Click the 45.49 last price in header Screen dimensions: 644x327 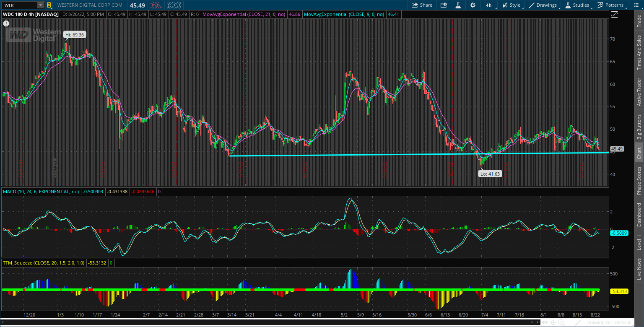138,5
